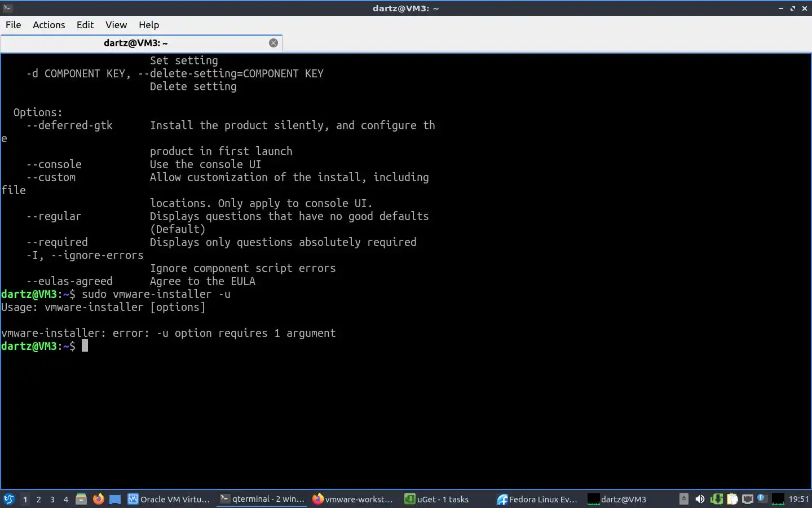Click the 'Use the console UI' description
Image resolution: width=812 pixels, height=508 pixels.
(206, 164)
